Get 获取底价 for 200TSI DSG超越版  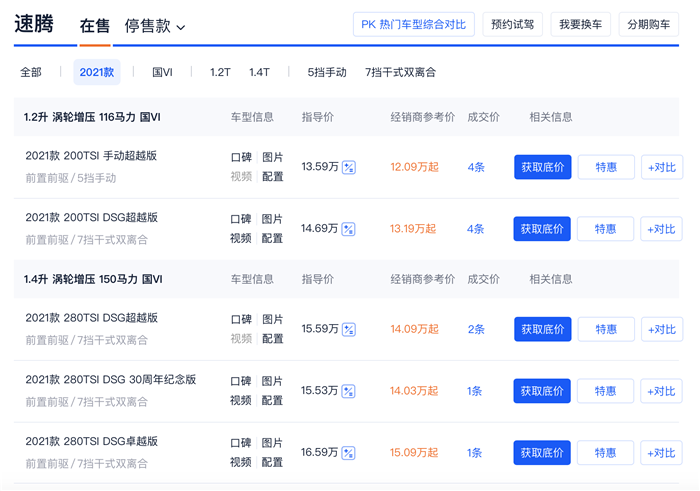pos(542,229)
